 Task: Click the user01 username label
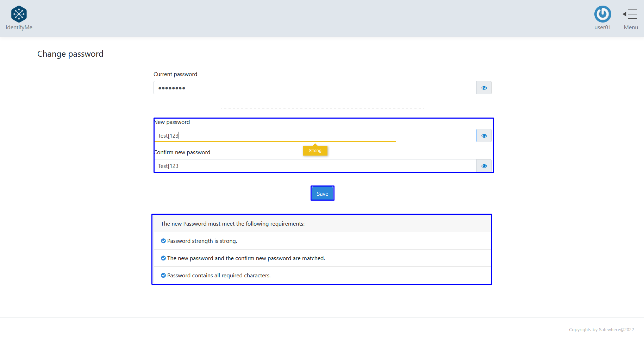602,27
